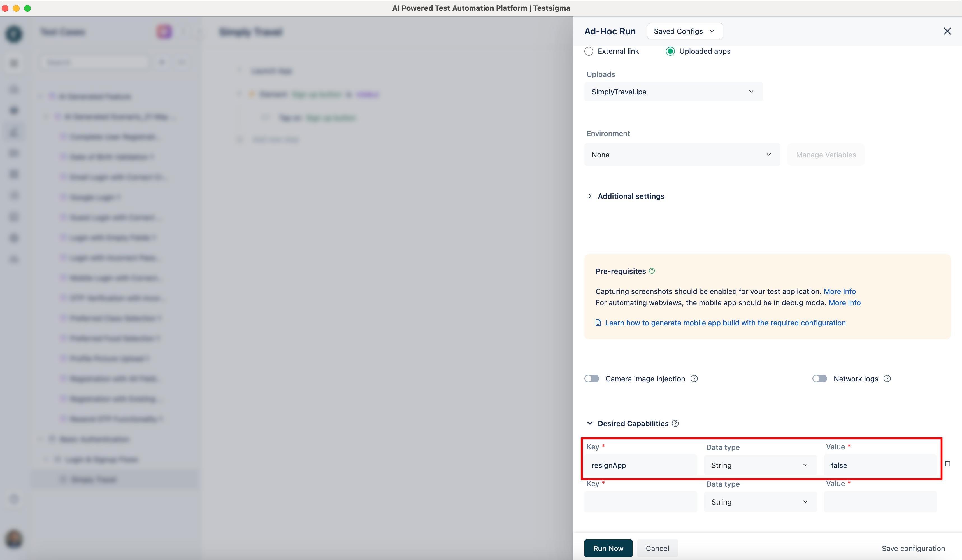This screenshot has width=962, height=560.
Task: Collapse Desired Capabilities section
Action: point(590,423)
